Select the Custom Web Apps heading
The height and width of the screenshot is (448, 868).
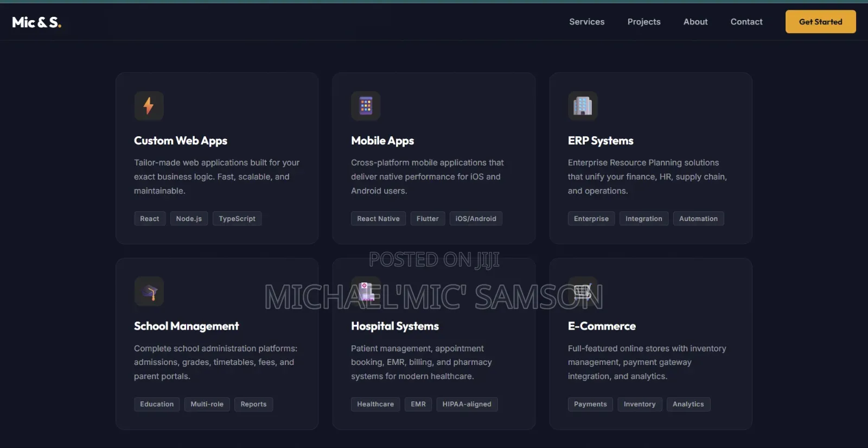[x=181, y=141]
